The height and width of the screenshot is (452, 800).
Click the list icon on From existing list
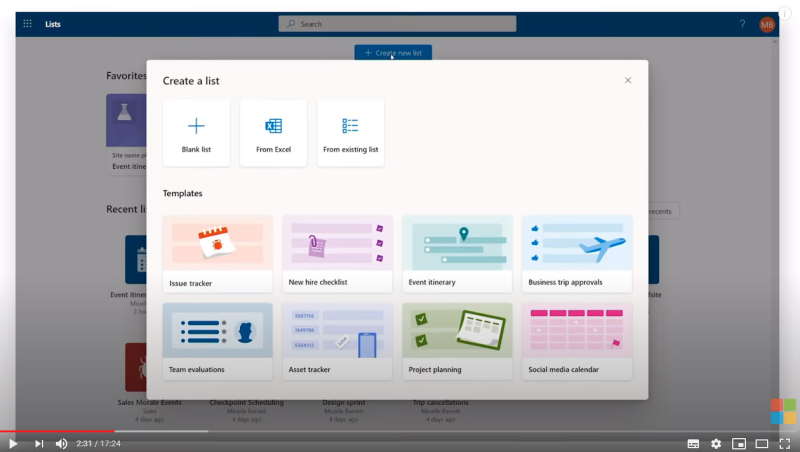[x=350, y=125]
